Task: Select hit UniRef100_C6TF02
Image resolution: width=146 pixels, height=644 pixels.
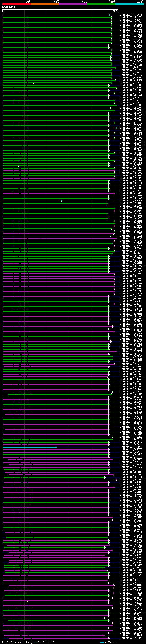Action: [131, 30]
